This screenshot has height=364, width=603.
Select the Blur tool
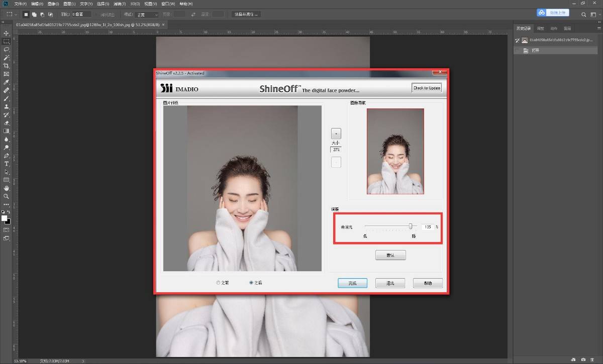[7, 139]
